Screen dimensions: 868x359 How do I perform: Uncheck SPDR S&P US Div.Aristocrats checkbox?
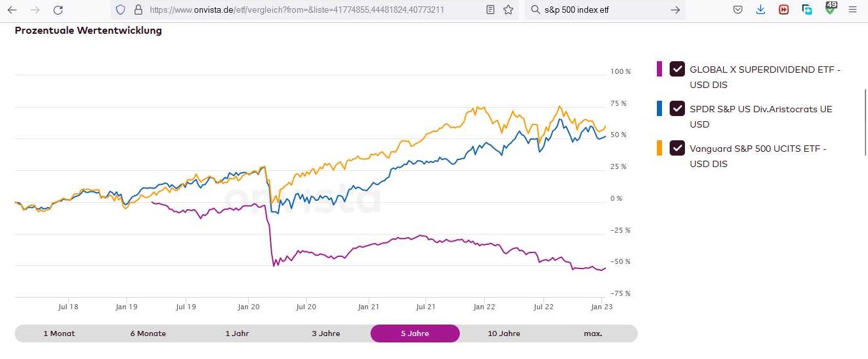pos(677,108)
